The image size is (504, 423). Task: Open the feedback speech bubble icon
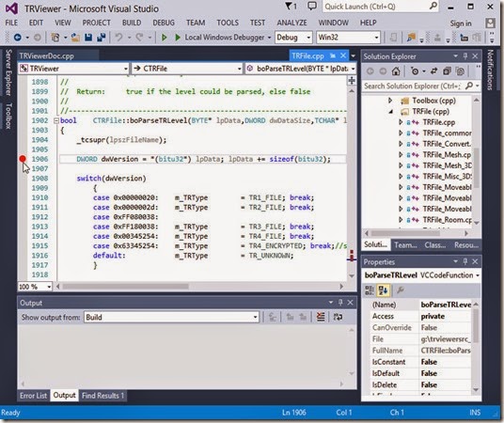pos(312,6)
